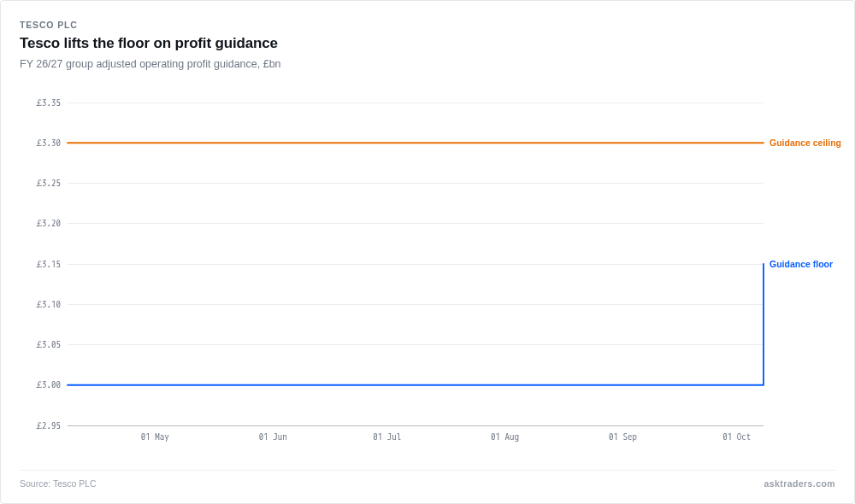The height and width of the screenshot is (504, 855).
Task: Click the 01 Jul axis label
Action: pyautogui.click(x=386, y=437)
